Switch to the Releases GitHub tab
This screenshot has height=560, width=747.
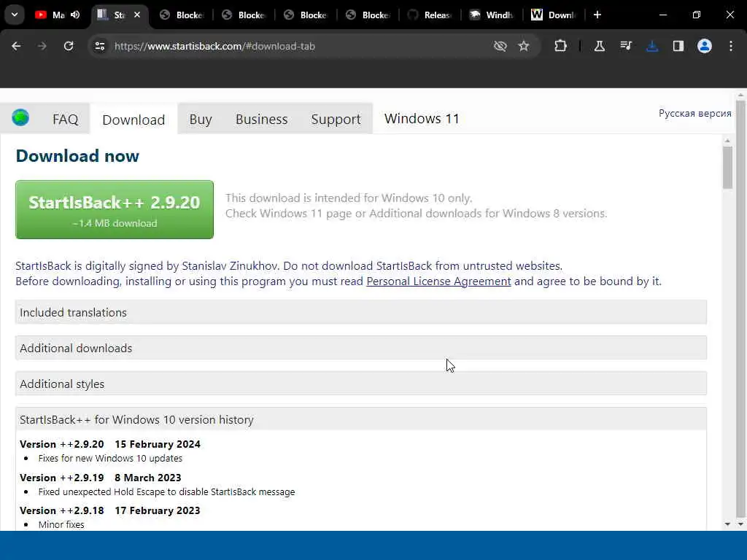coord(429,15)
